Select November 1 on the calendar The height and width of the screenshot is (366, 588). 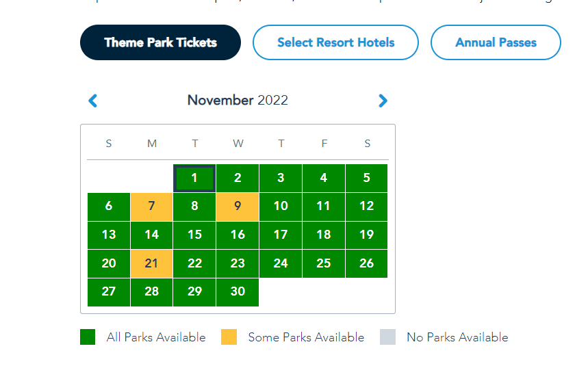pyautogui.click(x=194, y=178)
